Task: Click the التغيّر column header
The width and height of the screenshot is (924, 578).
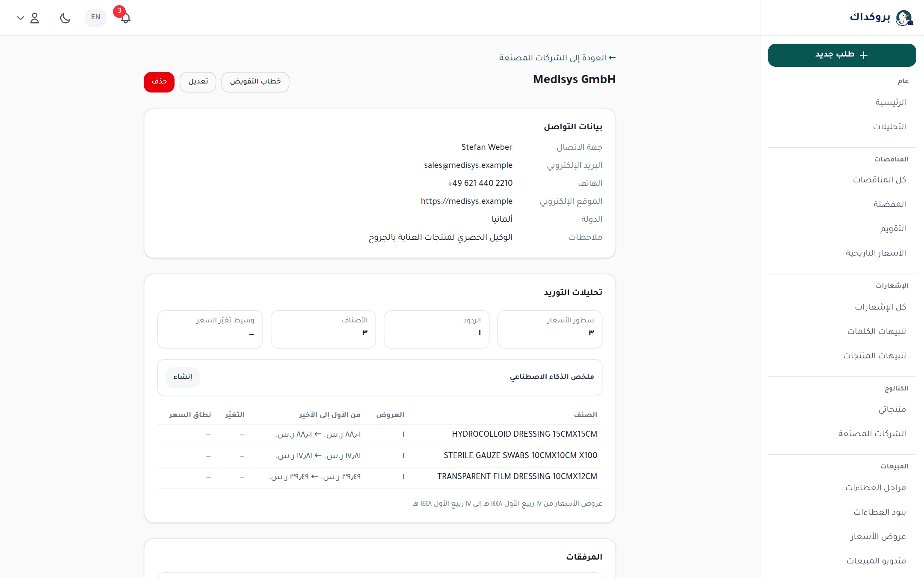Action: (x=235, y=415)
